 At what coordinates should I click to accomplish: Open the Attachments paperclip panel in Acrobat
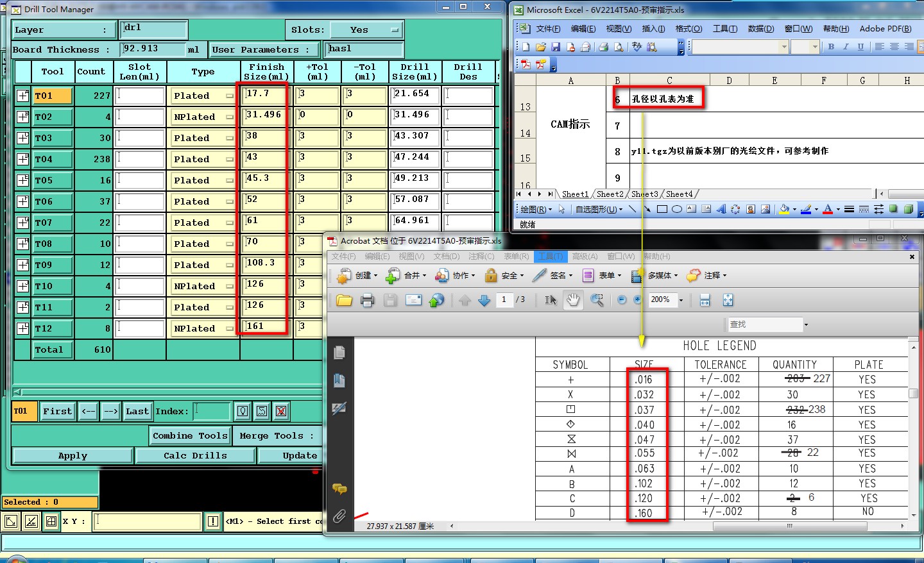click(x=339, y=516)
